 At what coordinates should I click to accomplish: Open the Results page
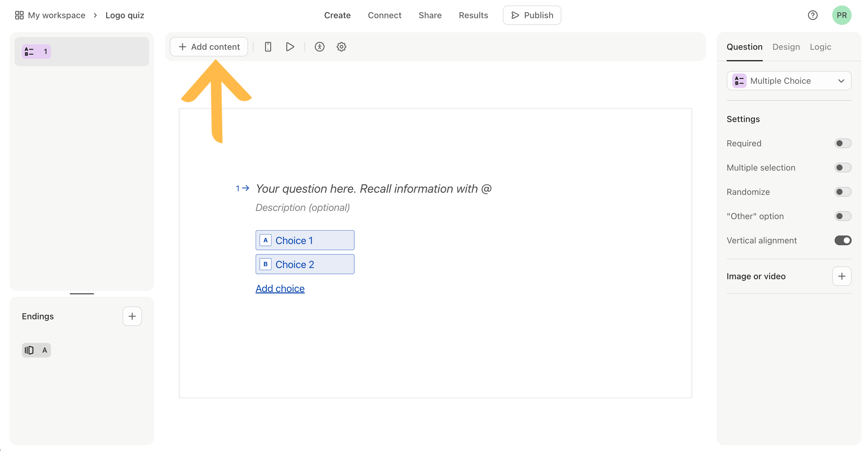click(x=473, y=15)
